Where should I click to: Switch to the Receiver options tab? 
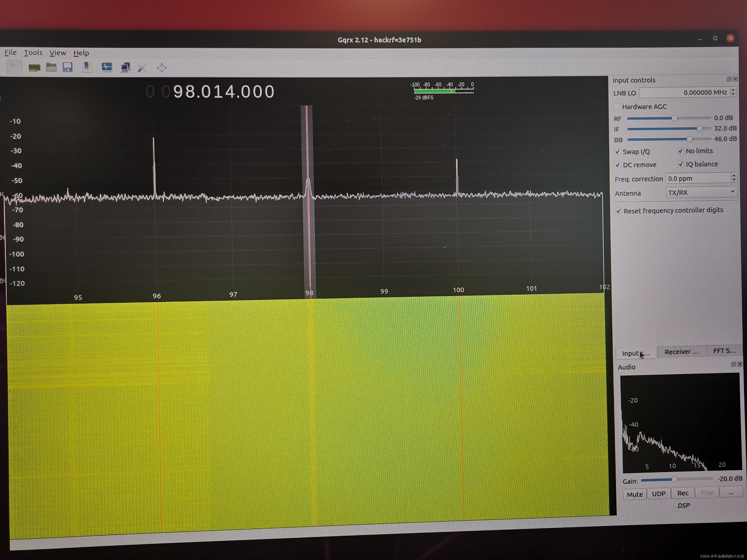681,352
